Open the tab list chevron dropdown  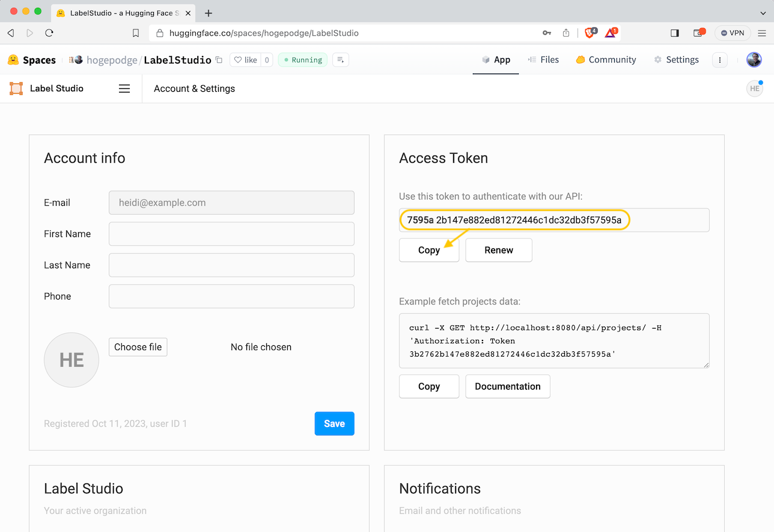[763, 13]
